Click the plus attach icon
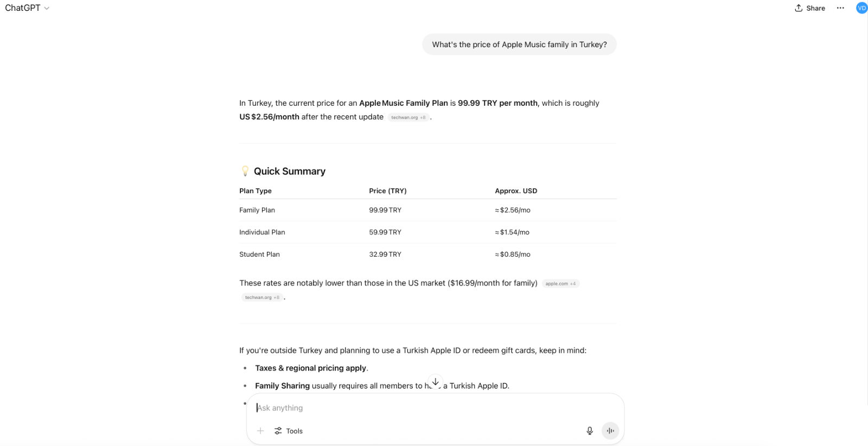The width and height of the screenshot is (868, 446). click(x=260, y=431)
